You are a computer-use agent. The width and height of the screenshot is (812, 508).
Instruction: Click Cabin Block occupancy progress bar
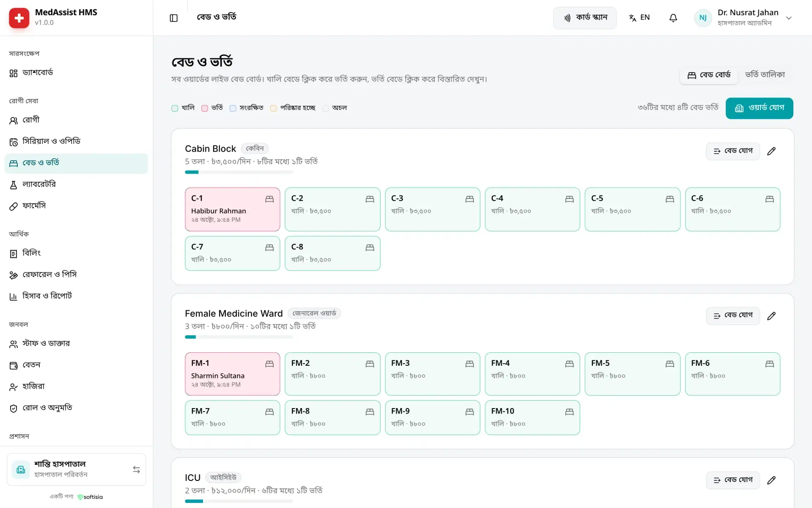pyautogui.click(x=239, y=172)
